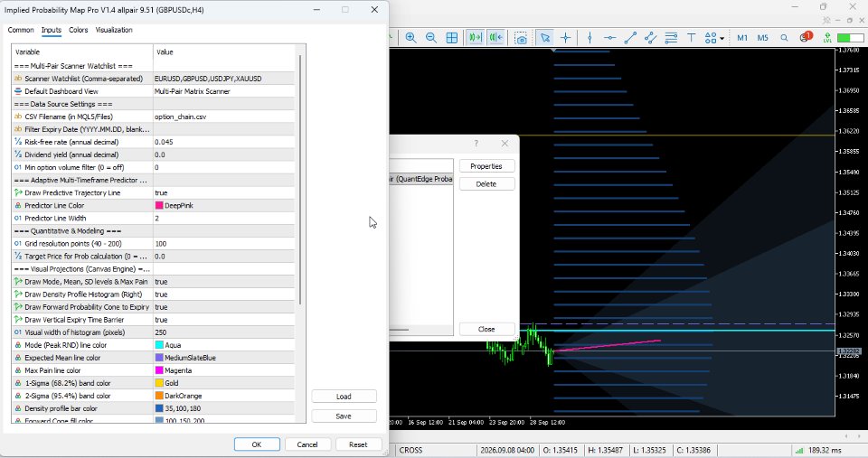Reset indicator inputs to defaults
The image size is (868, 458).
[358, 444]
